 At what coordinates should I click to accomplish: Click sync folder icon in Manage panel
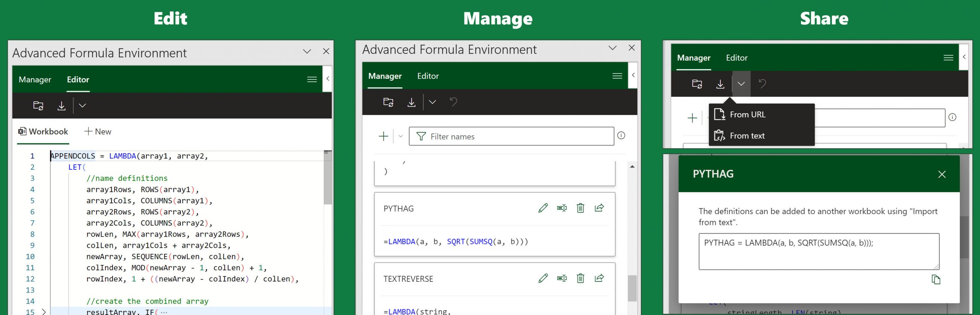pyautogui.click(x=388, y=102)
